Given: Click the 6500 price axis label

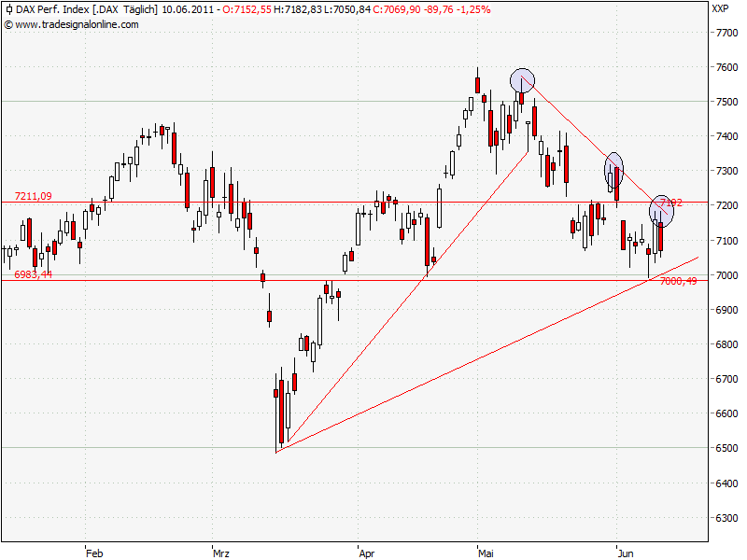Looking at the screenshot, I should [x=727, y=448].
